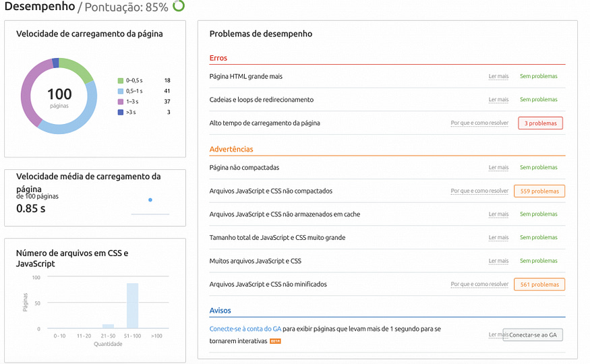Click the 'Desempenho' heading

pyautogui.click(x=40, y=6)
